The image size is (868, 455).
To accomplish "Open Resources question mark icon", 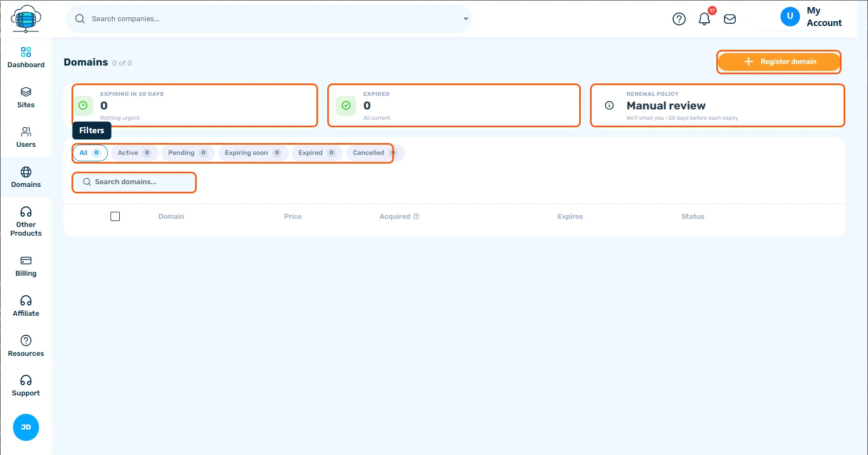I will tap(26, 340).
